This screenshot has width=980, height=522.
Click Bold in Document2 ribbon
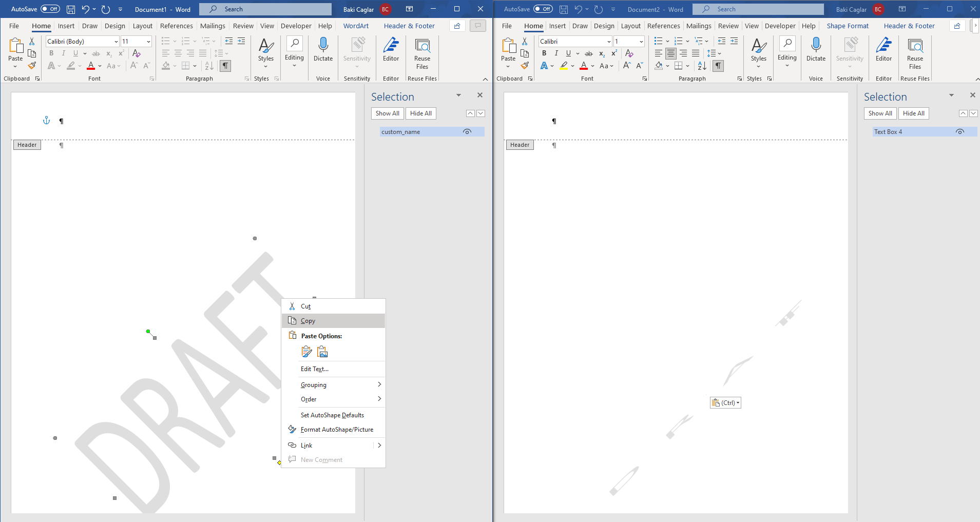544,53
